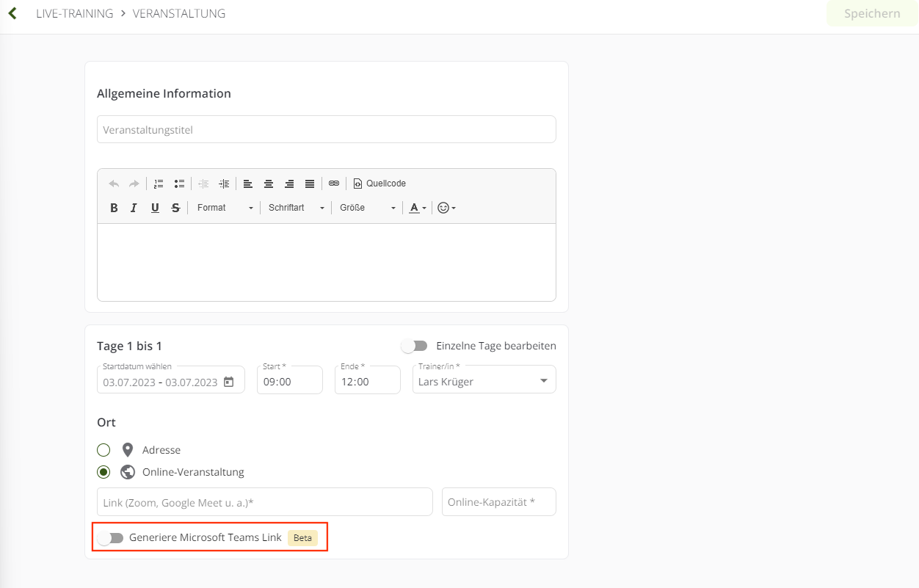Click the Beta badge
Viewport: 919px width, 588px height.
click(x=302, y=538)
